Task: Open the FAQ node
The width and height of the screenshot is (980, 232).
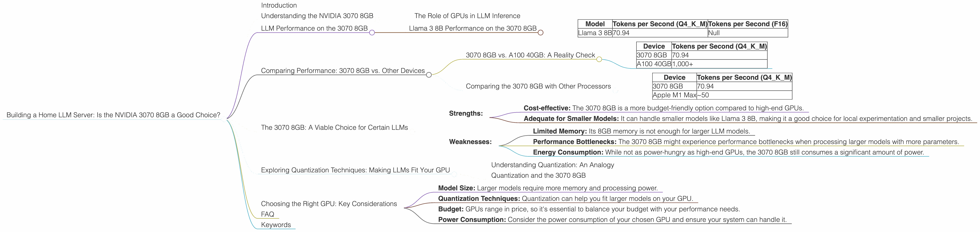Action: (x=267, y=214)
